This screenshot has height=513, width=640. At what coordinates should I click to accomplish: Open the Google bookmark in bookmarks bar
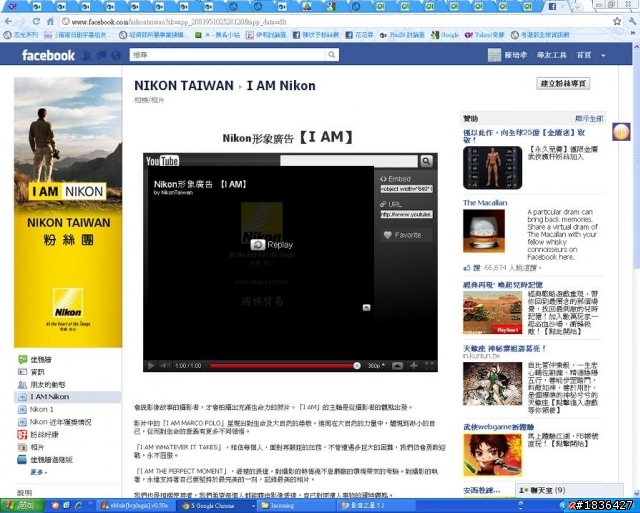pyautogui.click(x=445, y=35)
